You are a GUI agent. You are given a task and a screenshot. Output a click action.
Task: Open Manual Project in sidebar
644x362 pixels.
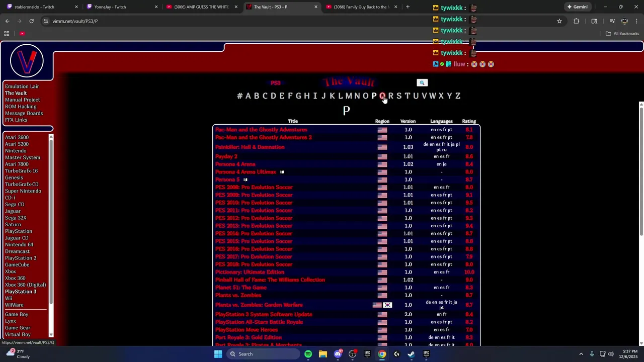click(22, 100)
